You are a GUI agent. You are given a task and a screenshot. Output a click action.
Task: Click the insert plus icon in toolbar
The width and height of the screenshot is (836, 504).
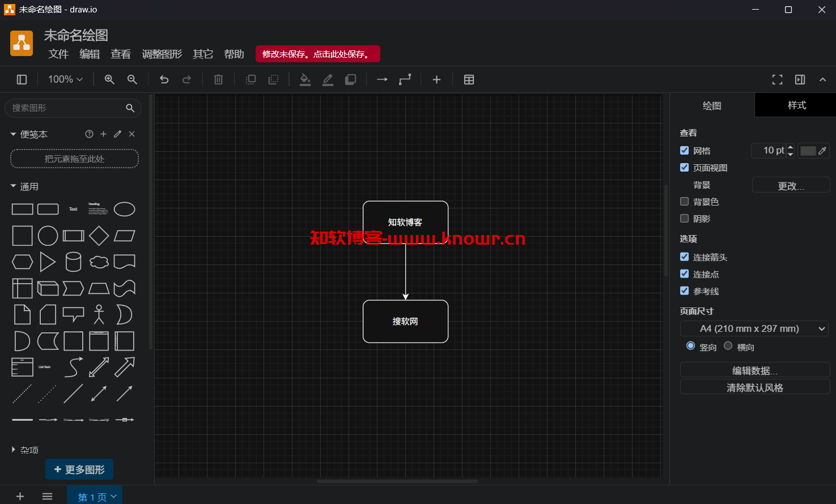click(436, 80)
